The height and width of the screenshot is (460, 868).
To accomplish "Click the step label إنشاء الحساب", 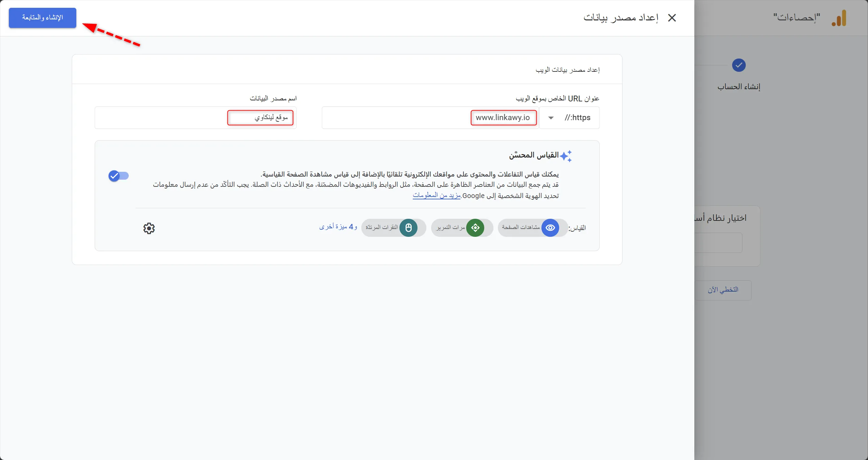I will pos(739,87).
